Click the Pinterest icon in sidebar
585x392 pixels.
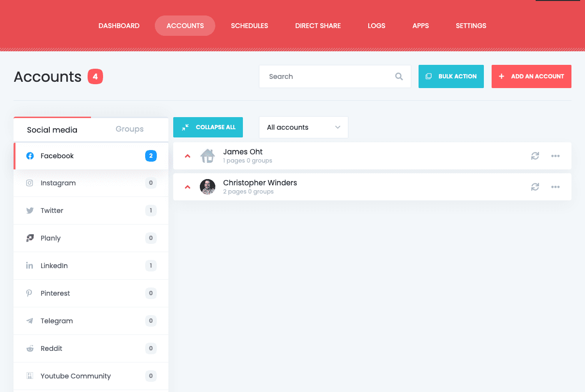tap(30, 293)
